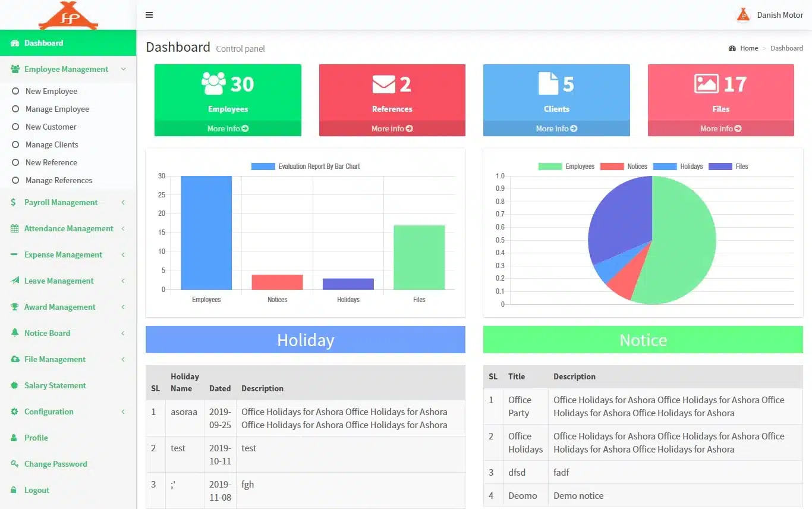The height and width of the screenshot is (509, 812).
Task: Click the Payroll Management dollar icon
Action: pyautogui.click(x=14, y=202)
